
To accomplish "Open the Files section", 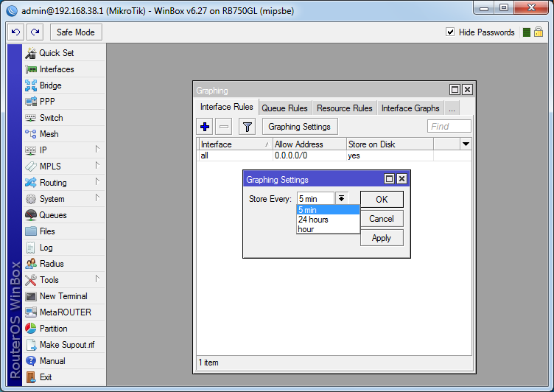I will click(64, 231).
